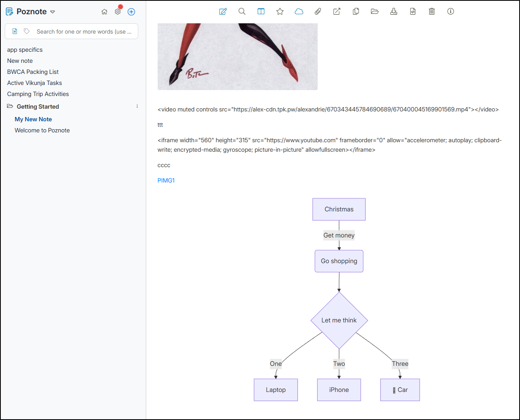Viewport: 520px width, 420px height.
Task: Open the BWCA Packing List note
Action: tap(33, 72)
